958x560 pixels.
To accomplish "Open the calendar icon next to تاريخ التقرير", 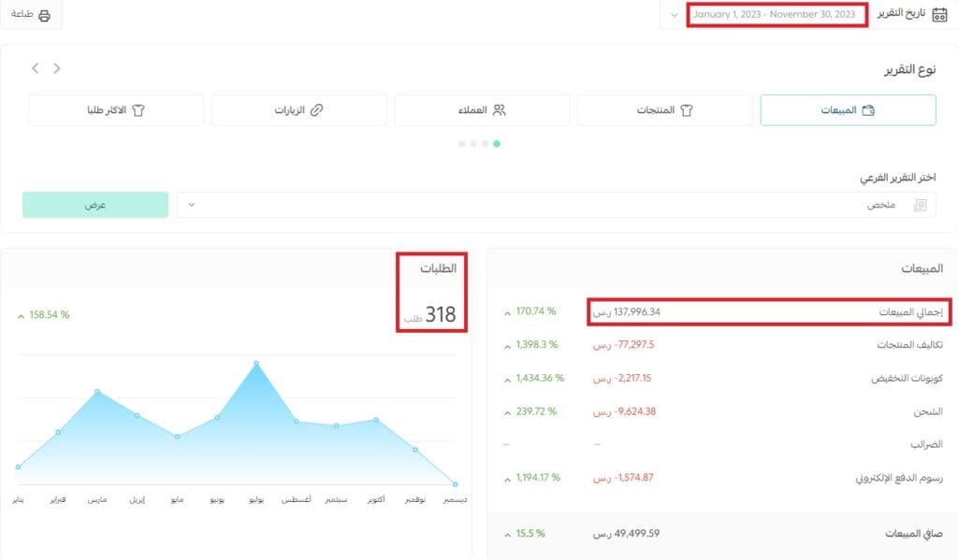I will (x=939, y=15).
